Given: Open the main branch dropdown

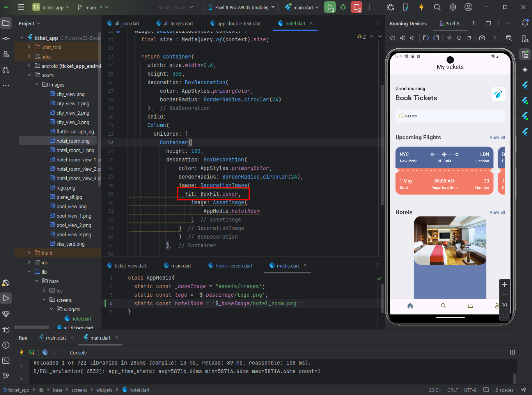Looking at the screenshot, I should click(x=93, y=7).
